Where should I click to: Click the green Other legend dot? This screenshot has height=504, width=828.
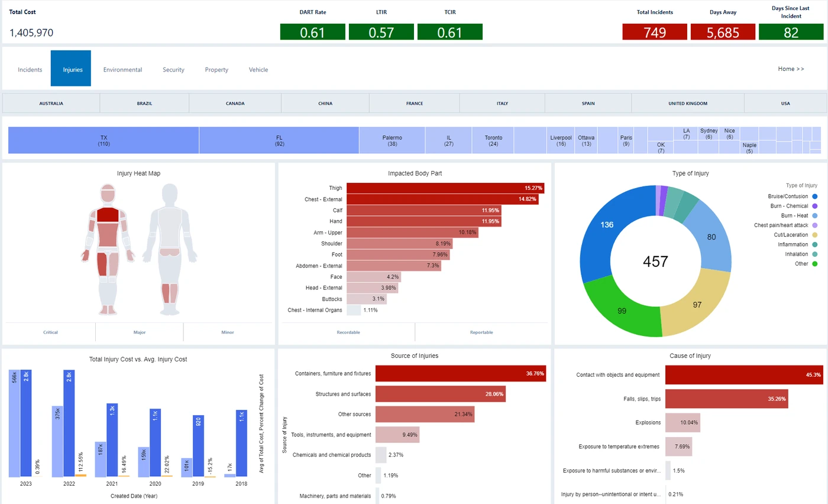point(814,264)
